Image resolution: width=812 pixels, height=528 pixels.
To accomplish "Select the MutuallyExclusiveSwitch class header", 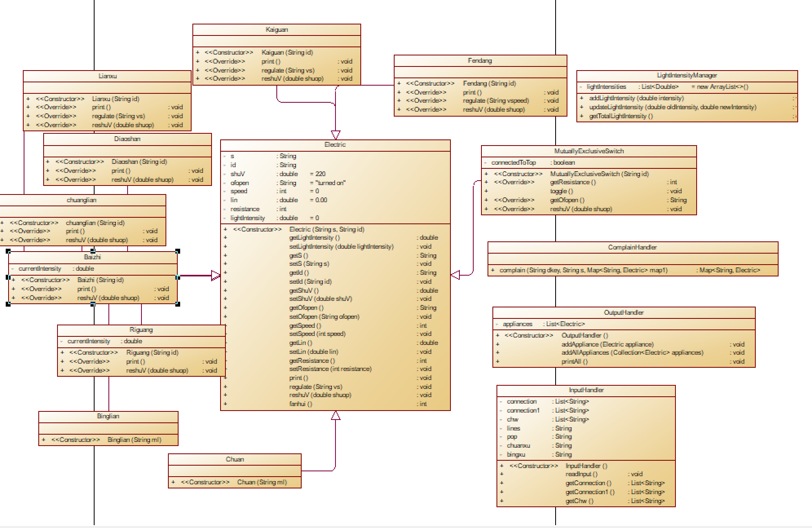I will point(589,151).
